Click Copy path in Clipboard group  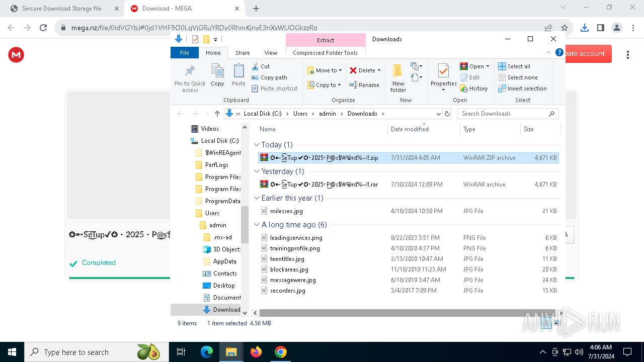tap(269, 77)
